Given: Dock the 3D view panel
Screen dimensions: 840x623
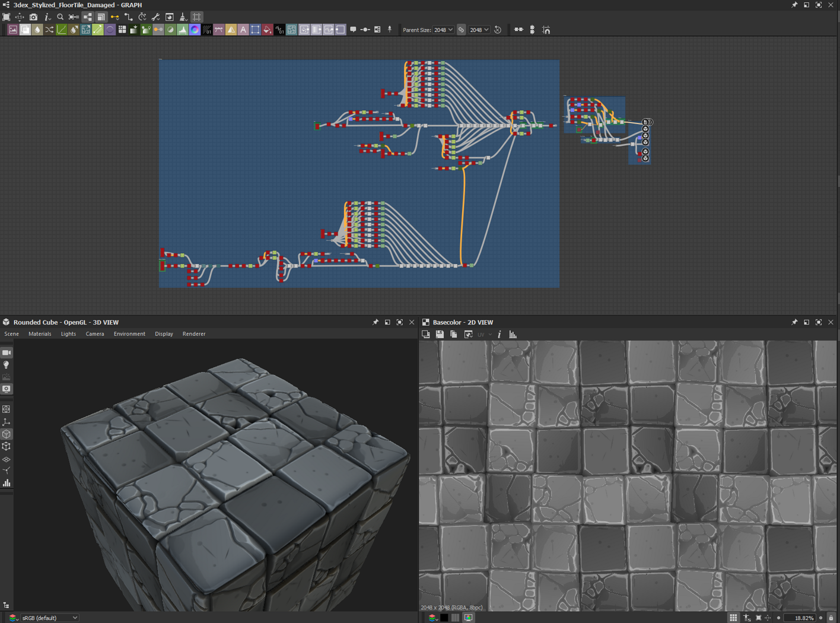Looking at the screenshot, I should pos(387,322).
